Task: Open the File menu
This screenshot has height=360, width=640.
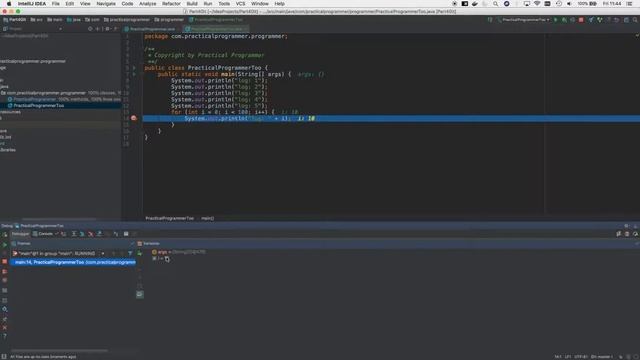Action: [x=56, y=4]
